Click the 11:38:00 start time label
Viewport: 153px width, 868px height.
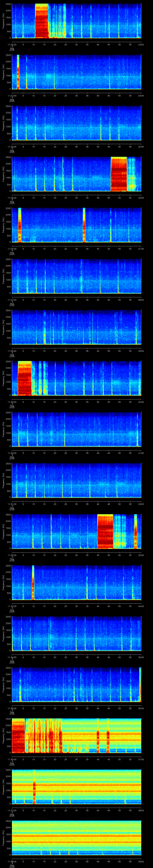click(x=12, y=862)
